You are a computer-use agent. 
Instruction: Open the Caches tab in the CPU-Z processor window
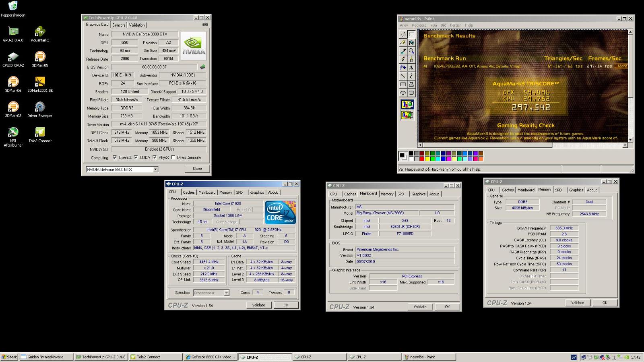click(x=189, y=192)
